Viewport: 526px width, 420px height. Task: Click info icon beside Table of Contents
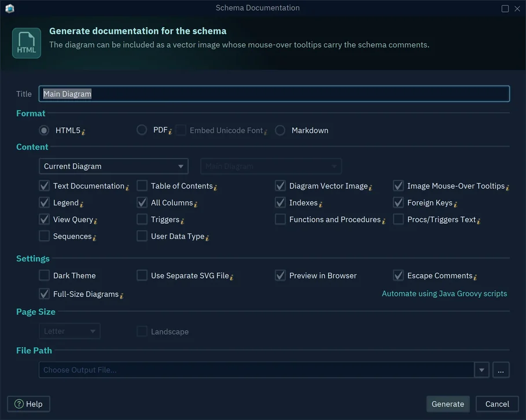[x=216, y=188]
